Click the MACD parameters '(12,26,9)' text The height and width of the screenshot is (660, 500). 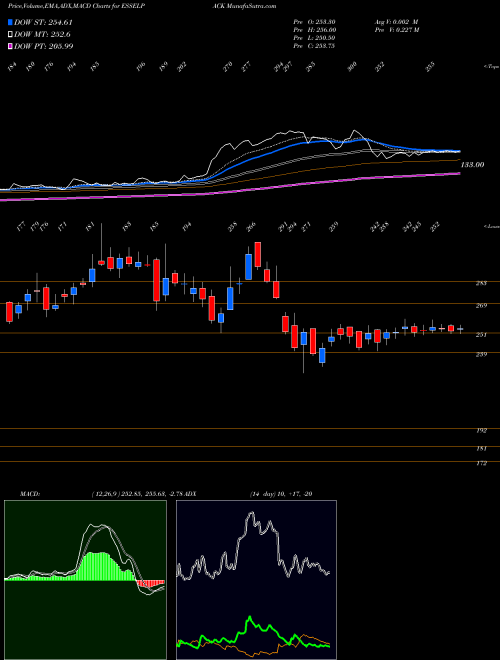106,494
